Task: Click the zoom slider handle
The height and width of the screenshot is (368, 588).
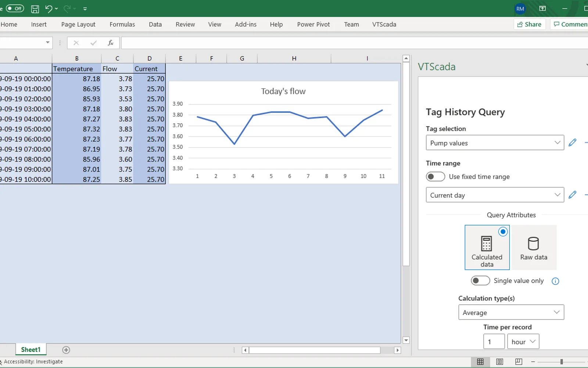Action: pos(562,362)
